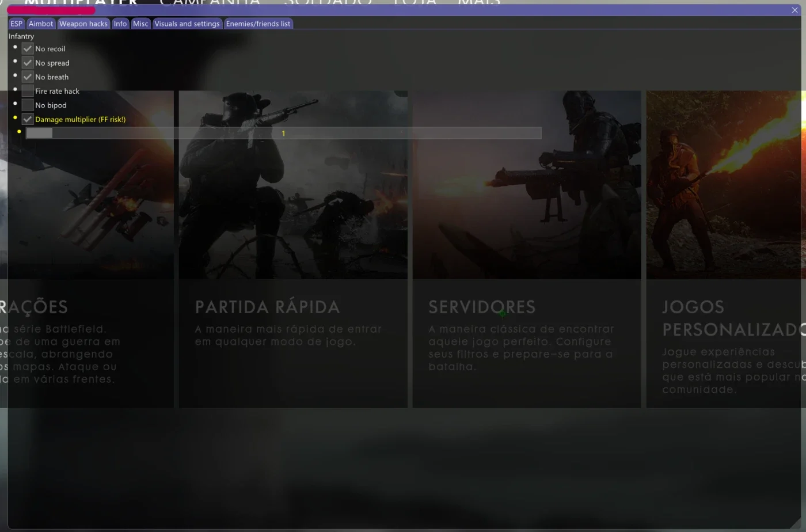Click the slider value 1
Screen dimensions: 806x532
pos(283,133)
